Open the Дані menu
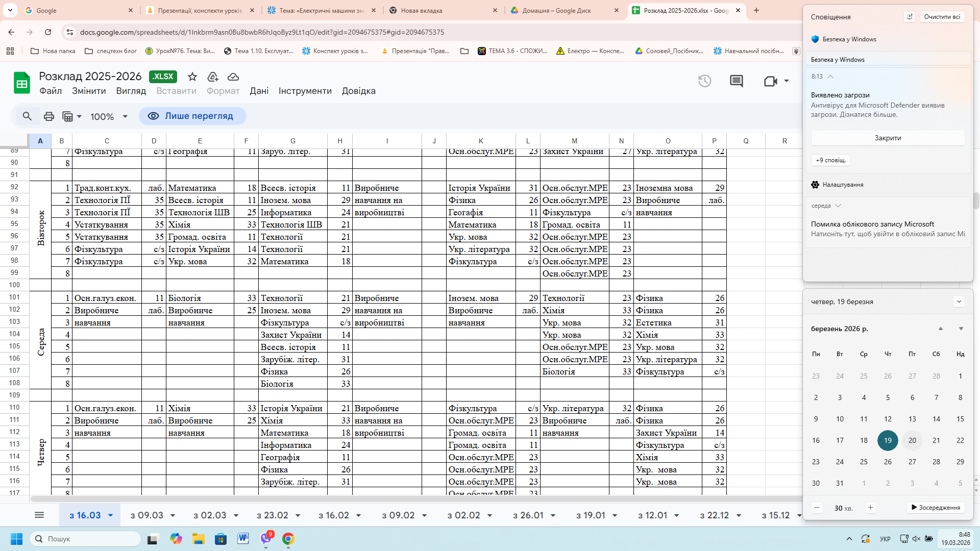 coord(259,91)
